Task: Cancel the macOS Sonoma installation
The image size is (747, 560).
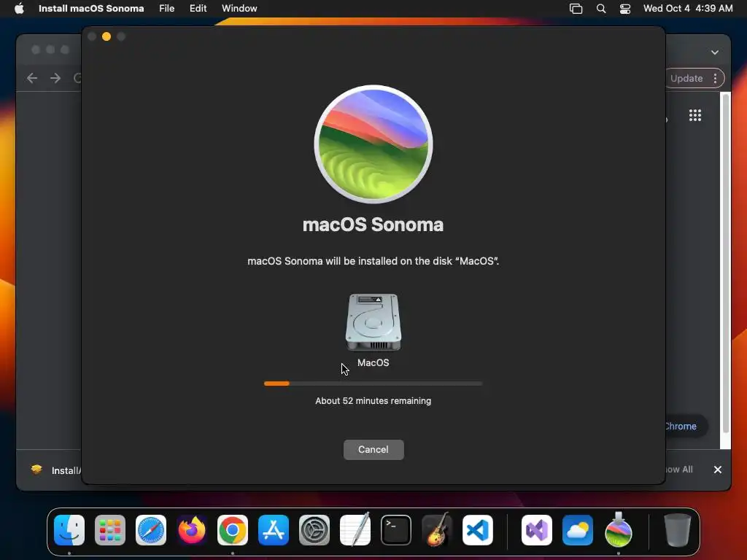Action: [x=373, y=449]
